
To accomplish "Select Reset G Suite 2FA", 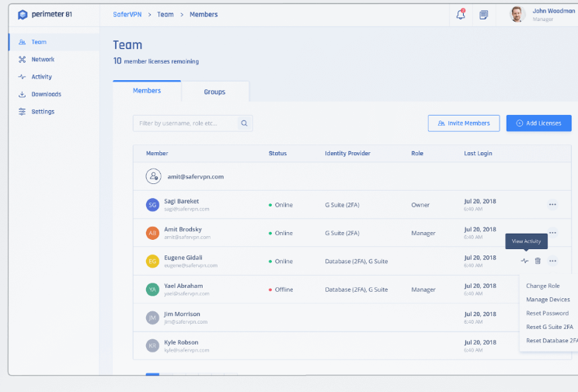I will click(549, 327).
